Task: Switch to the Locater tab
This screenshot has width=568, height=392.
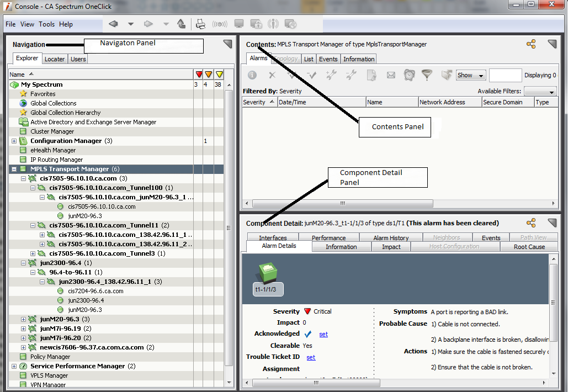Action: click(55, 59)
